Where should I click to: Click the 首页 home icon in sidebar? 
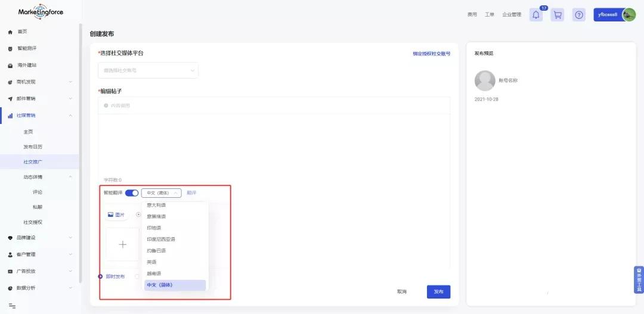(x=11, y=32)
